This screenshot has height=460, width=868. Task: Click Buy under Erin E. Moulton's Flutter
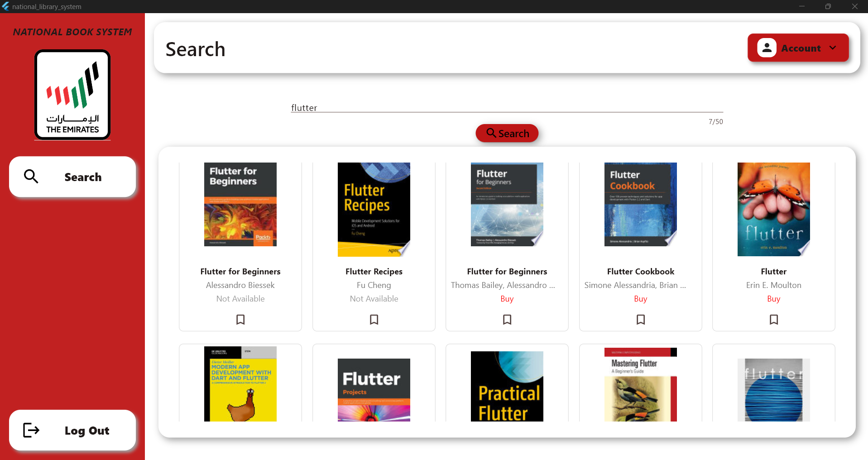click(x=774, y=299)
